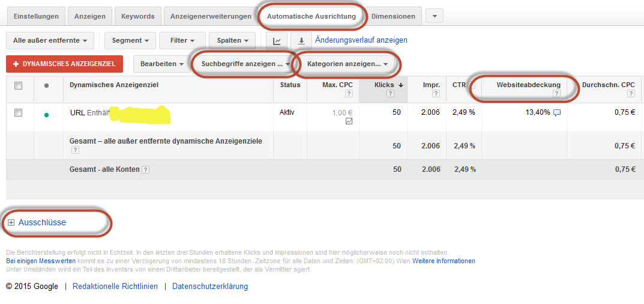Open help icon beside Gesamt - alle Konten
The image size is (644, 304).
pyautogui.click(x=145, y=169)
